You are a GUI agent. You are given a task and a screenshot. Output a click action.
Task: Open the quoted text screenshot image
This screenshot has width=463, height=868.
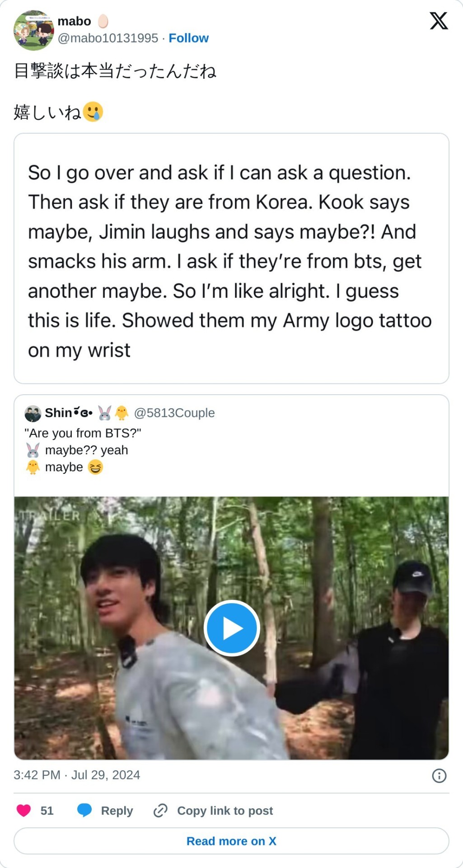point(231,259)
